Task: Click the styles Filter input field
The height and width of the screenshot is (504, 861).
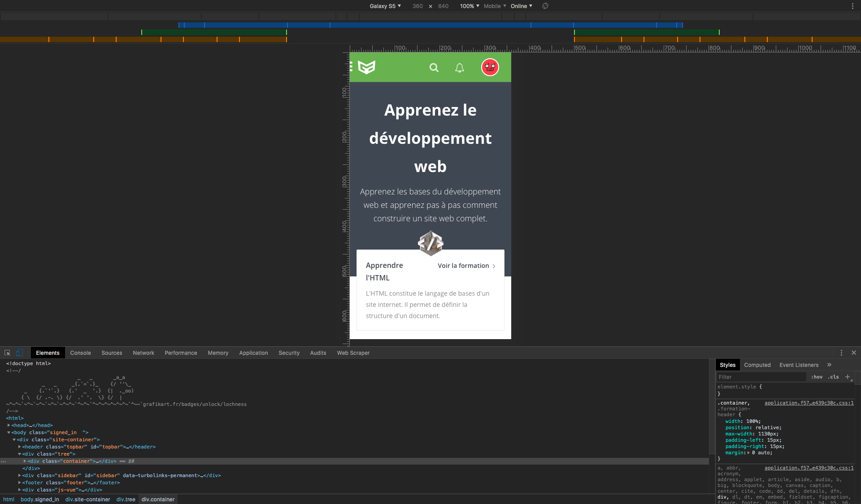Action: tap(761, 377)
